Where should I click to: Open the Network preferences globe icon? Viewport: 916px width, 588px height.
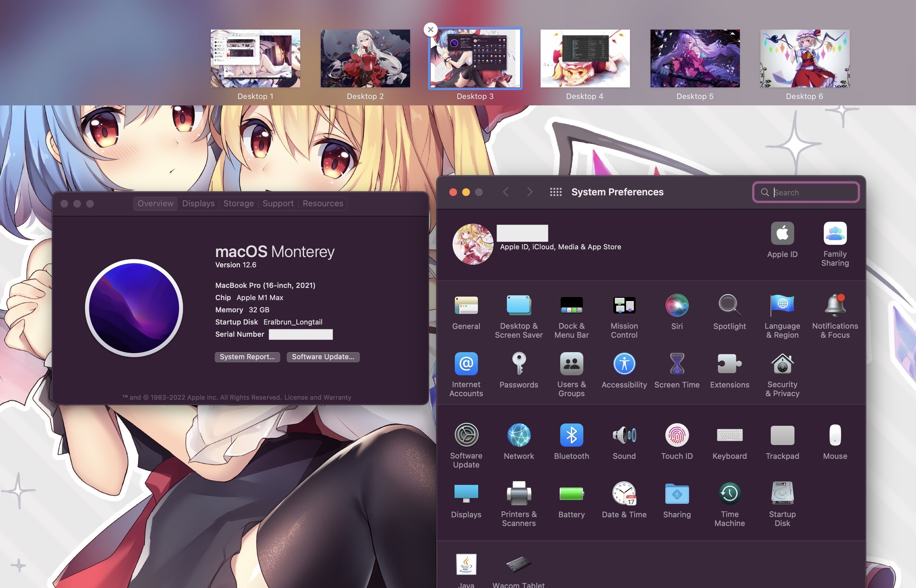pos(518,435)
